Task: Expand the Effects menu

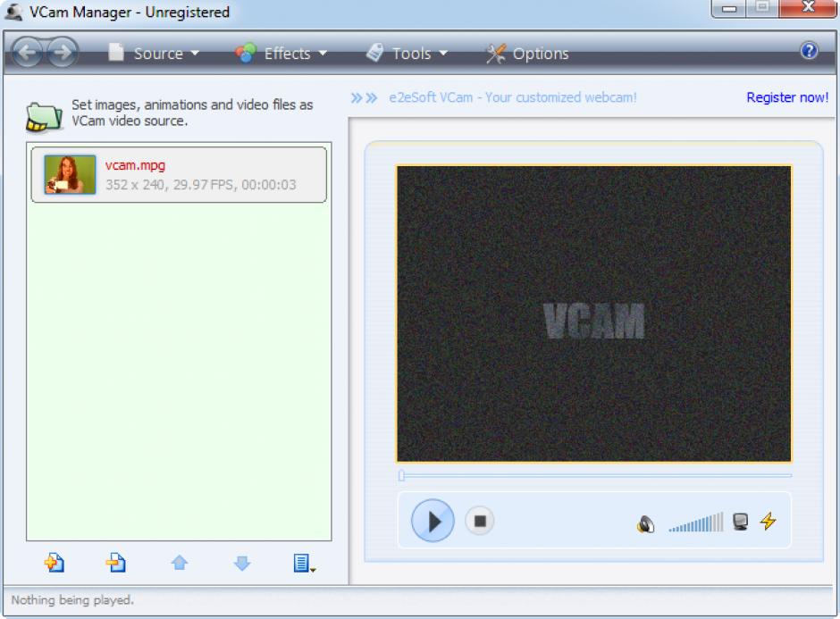Action: [x=282, y=54]
